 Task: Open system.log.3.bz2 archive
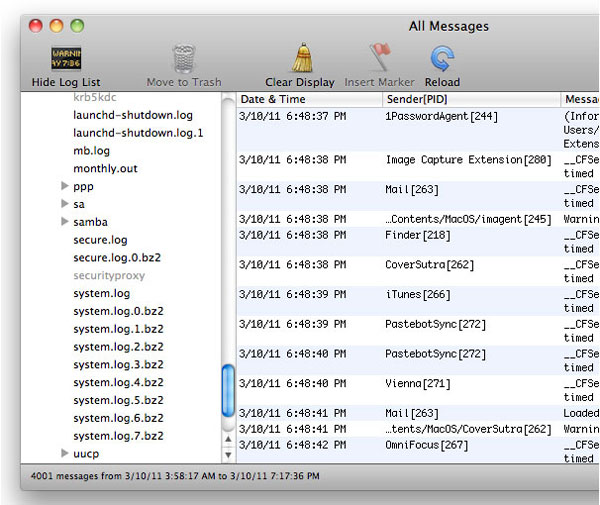click(x=118, y=365)
